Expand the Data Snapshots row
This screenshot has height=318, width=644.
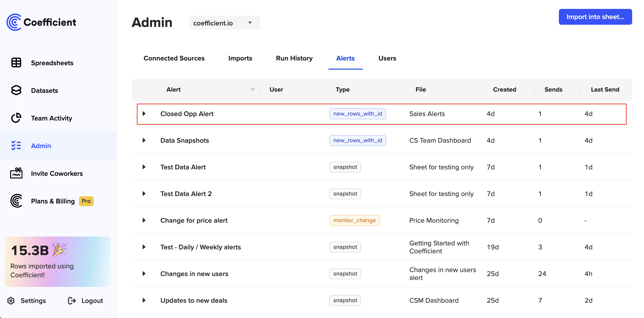[144, 140]
